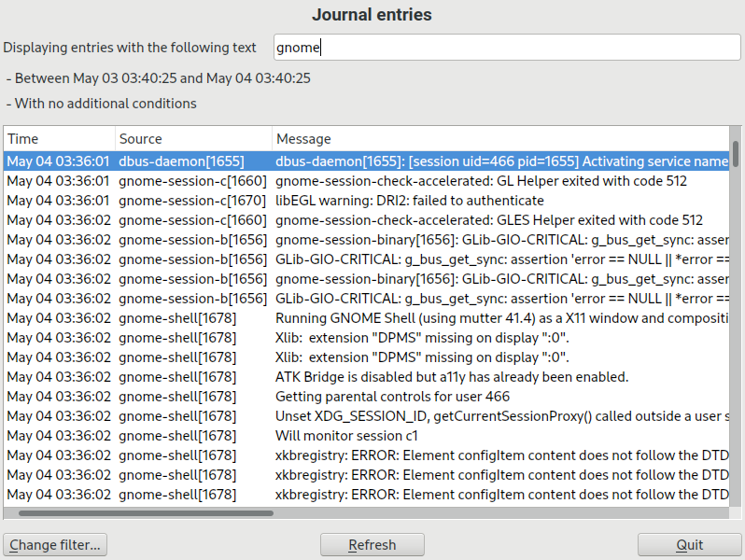Viewport: 745px width, 560px height.
Task: Select the Unset XDG_SESSION_ID entry
Action: [x=500, y=416]
